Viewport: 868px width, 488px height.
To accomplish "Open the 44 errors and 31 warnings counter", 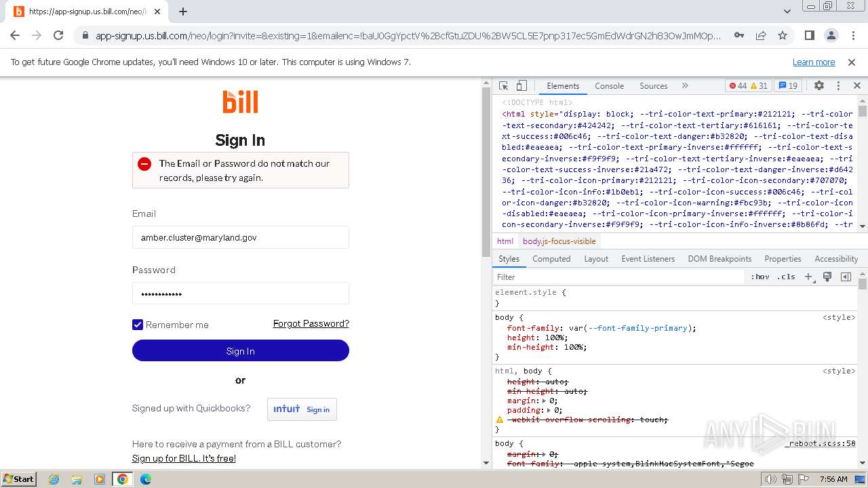I will [748, 86].
